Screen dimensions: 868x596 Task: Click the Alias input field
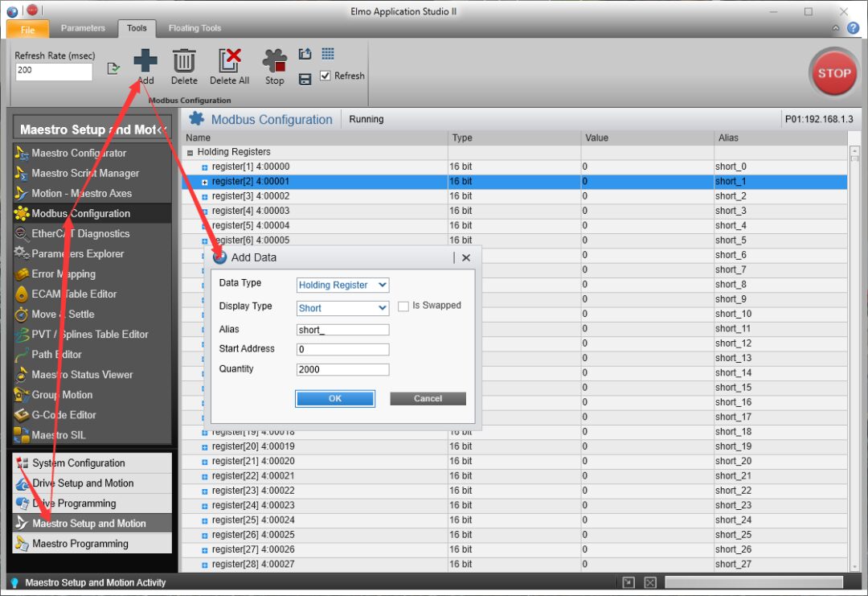click(x=342, y=330)
